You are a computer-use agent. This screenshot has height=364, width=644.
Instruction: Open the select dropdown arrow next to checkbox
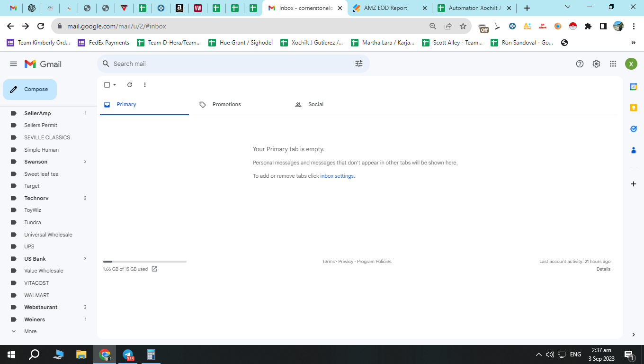pos(115,85)
